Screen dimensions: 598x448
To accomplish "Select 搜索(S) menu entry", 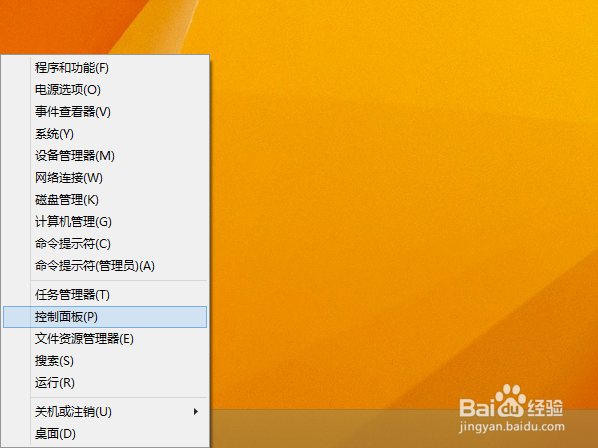I will click(105, 361).
